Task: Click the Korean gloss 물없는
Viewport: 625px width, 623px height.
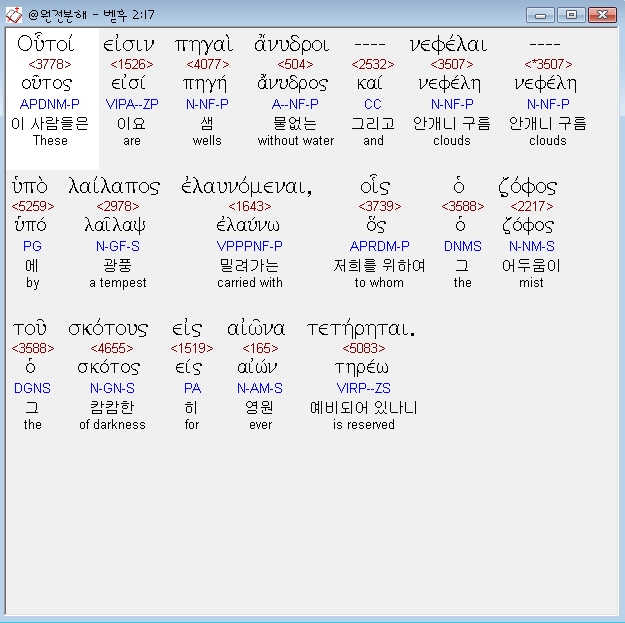Action: pos(295,124)
